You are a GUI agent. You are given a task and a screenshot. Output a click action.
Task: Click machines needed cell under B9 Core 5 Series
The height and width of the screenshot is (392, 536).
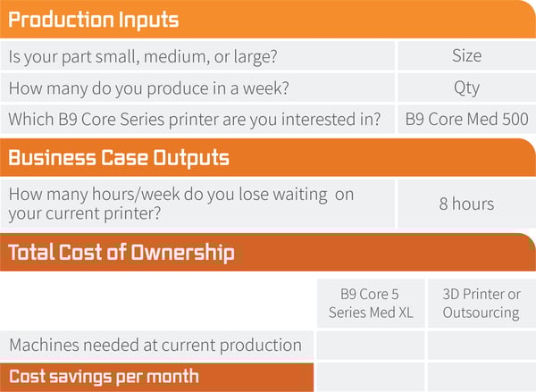coord(371,346)
